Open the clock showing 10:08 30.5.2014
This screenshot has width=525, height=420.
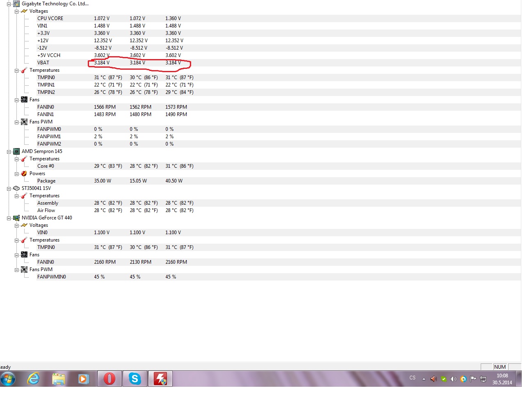(502, 379)
